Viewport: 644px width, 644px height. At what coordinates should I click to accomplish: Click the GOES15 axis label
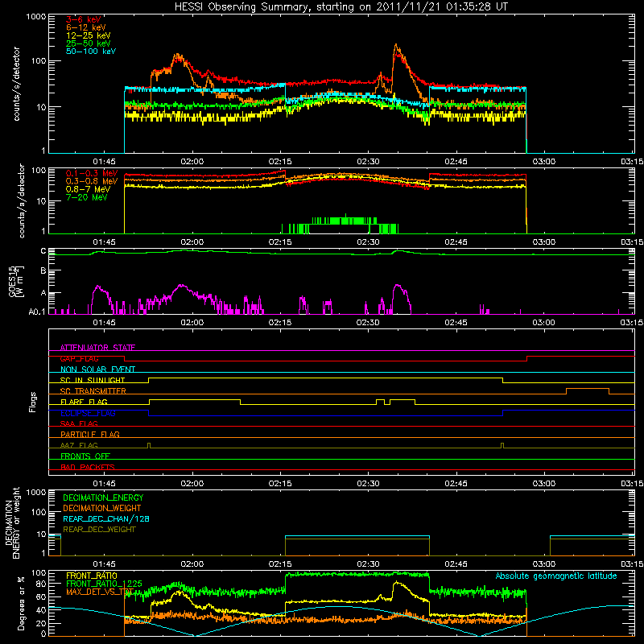pos(16,281)
